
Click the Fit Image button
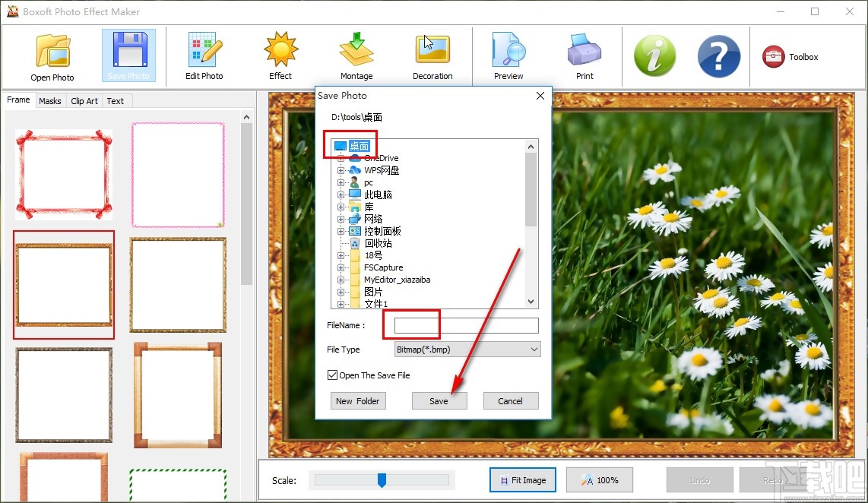(523, 480)
